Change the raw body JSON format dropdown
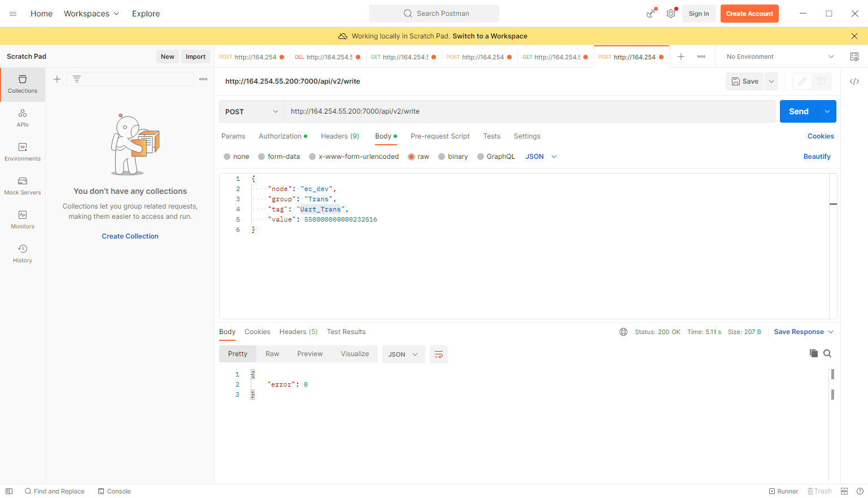This screenshot has width=868, height=498. (x=541, y=157)
